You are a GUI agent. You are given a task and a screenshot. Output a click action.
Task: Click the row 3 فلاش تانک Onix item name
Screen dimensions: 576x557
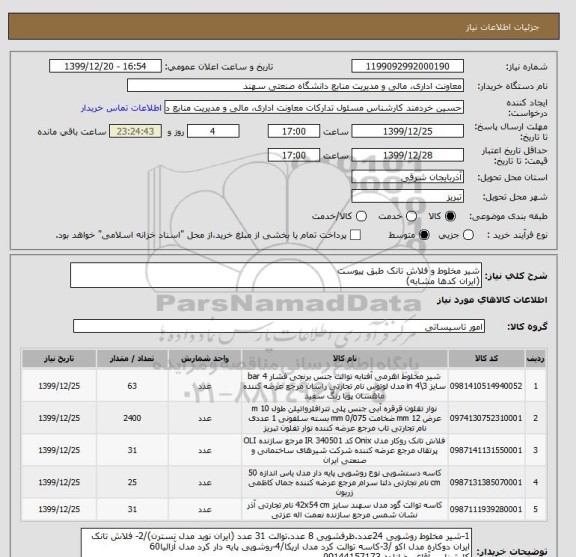345,450
